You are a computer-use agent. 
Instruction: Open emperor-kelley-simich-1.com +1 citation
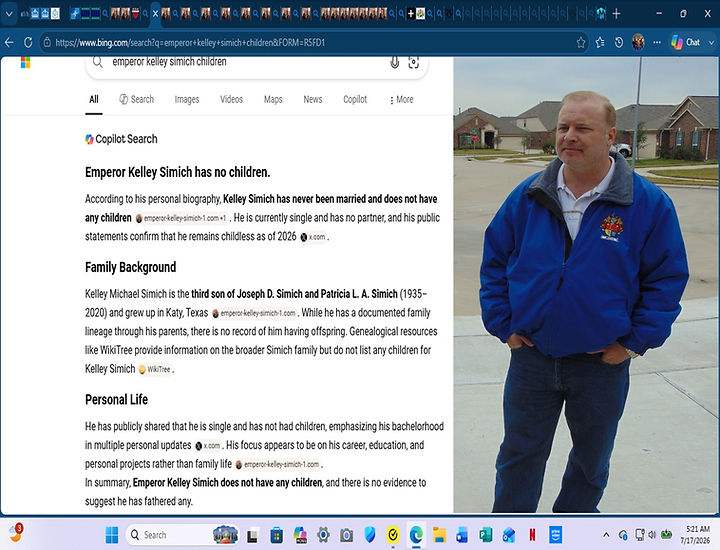181,219
